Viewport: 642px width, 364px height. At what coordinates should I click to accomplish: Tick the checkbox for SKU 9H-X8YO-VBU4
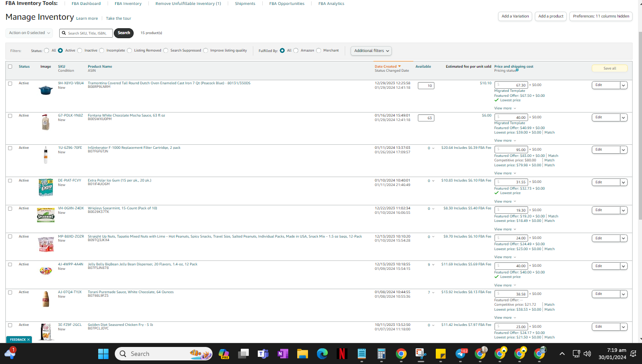(x=10, y=83)
